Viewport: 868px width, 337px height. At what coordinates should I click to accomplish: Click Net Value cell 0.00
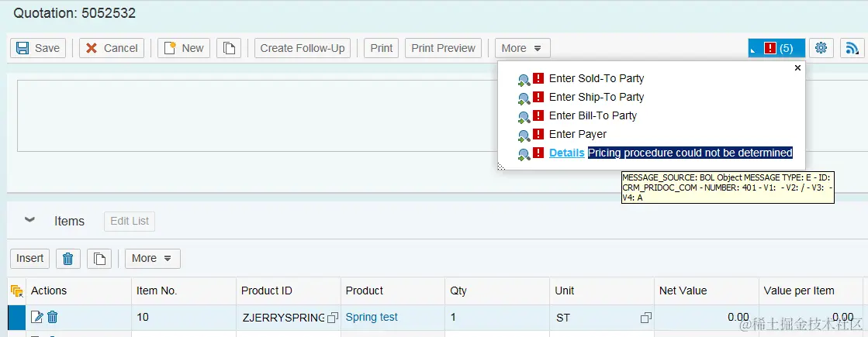707,317
